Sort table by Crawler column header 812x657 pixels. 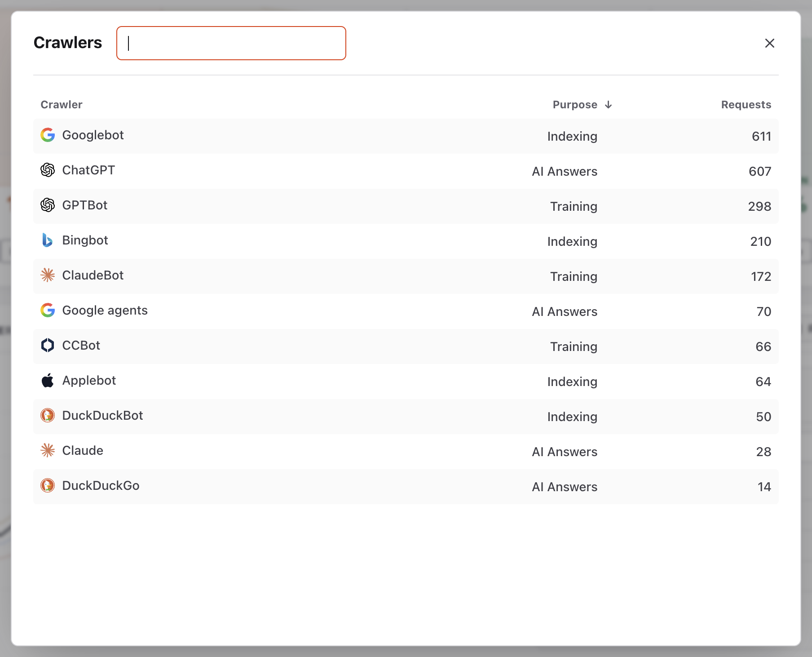(62, 105)
